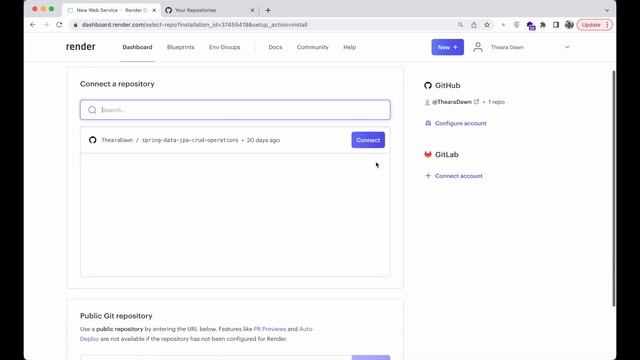Click the 20 days ago timestamp
This screenshot has width=640, height=360.
(263, 140)
